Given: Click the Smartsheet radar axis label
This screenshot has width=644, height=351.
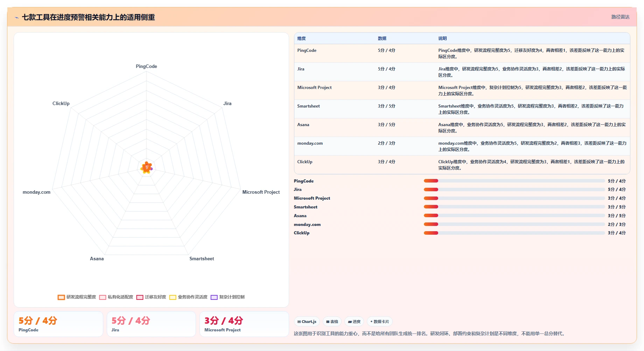Looking at the screenshot, I should click(x=202, y=259).
